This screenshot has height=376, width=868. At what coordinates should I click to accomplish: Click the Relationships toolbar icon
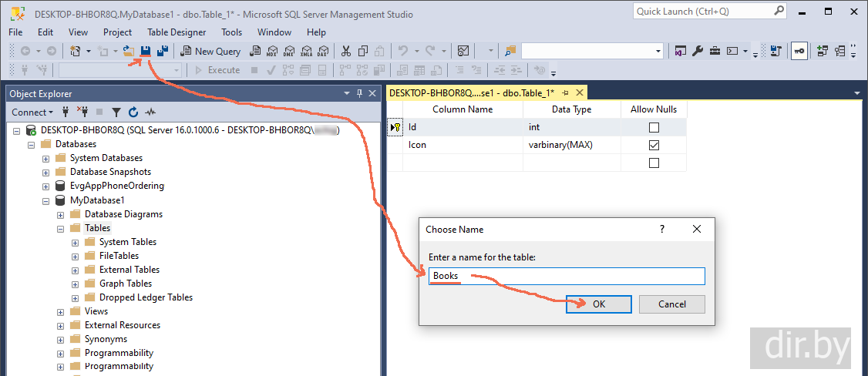(822, 51)
